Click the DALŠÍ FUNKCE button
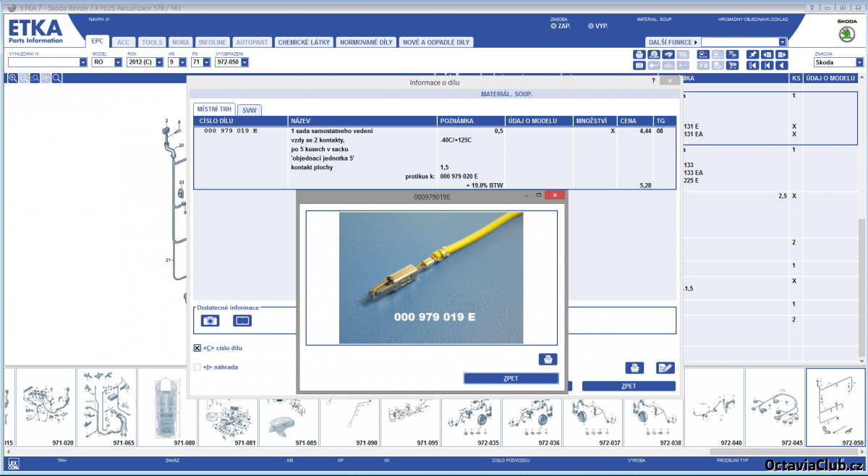Viewport: 868px width, 476px height. pyautogui.click(x=672, y=42)
